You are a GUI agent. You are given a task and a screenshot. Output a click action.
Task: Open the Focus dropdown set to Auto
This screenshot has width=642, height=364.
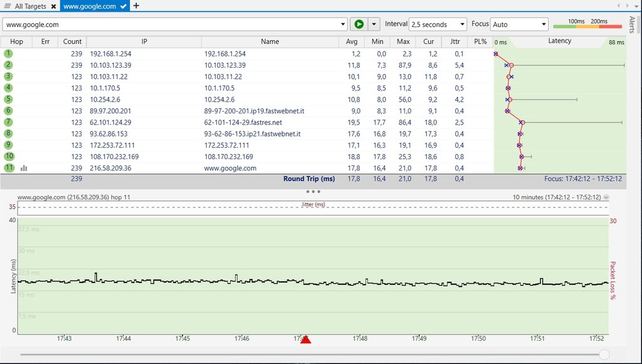tap(519, 24)
